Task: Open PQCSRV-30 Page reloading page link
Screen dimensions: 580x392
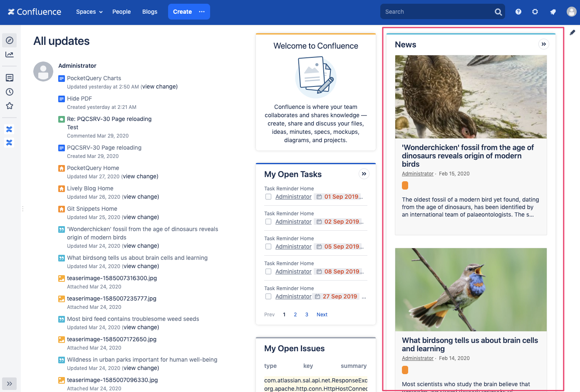Action: coord(104,148)
